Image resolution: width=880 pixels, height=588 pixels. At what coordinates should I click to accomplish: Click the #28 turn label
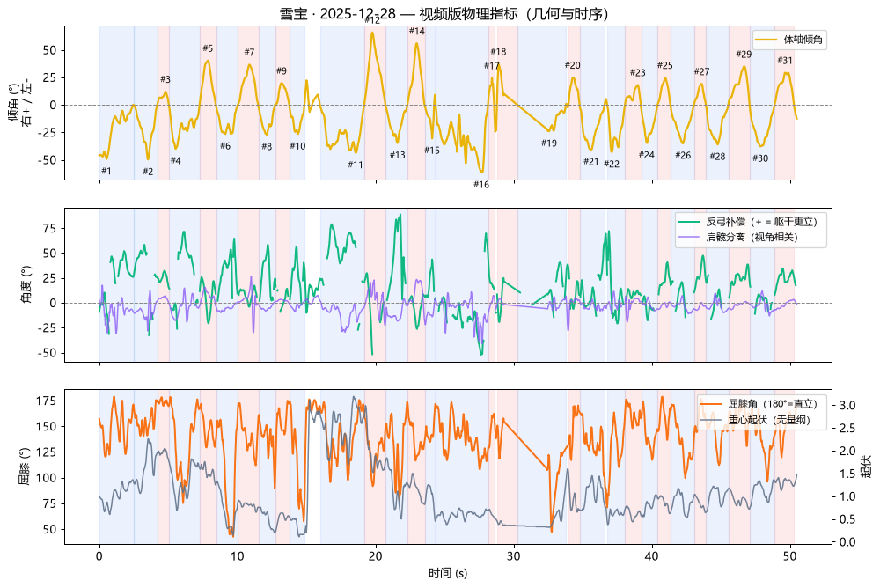pos(717,157)
